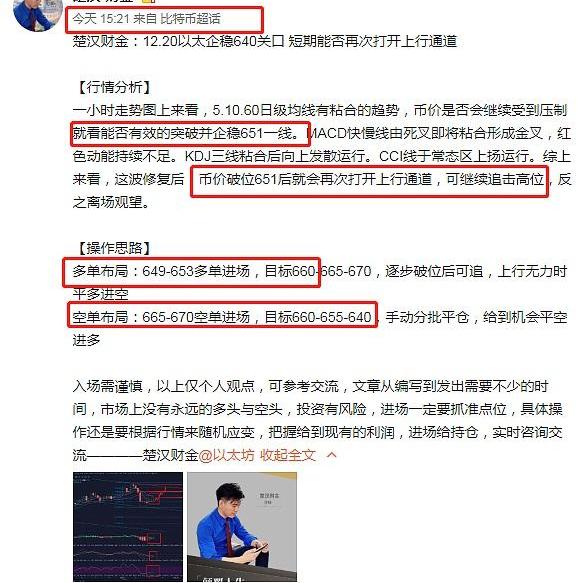Click boxed sentence 币价破位651后就会再次打开上行通道
The image size is (587, 583).
[369, 181]
